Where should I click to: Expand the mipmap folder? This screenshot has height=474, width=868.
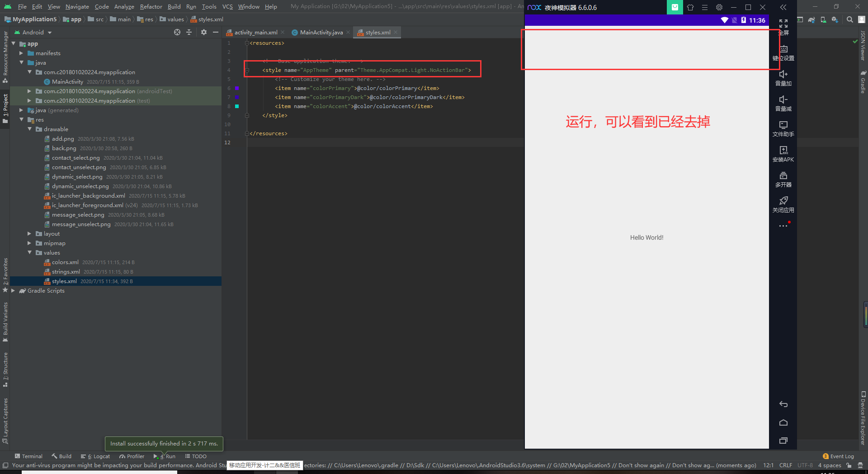(29, 243)
